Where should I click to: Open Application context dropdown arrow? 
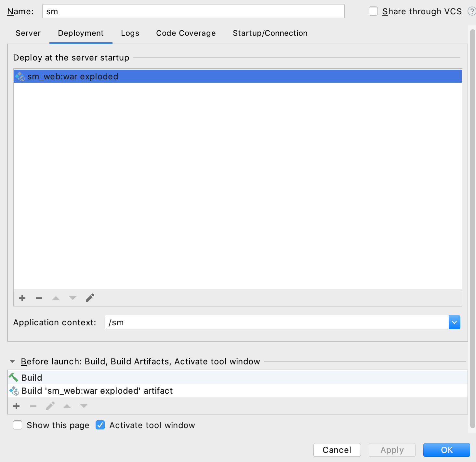(x=455, y=322)
